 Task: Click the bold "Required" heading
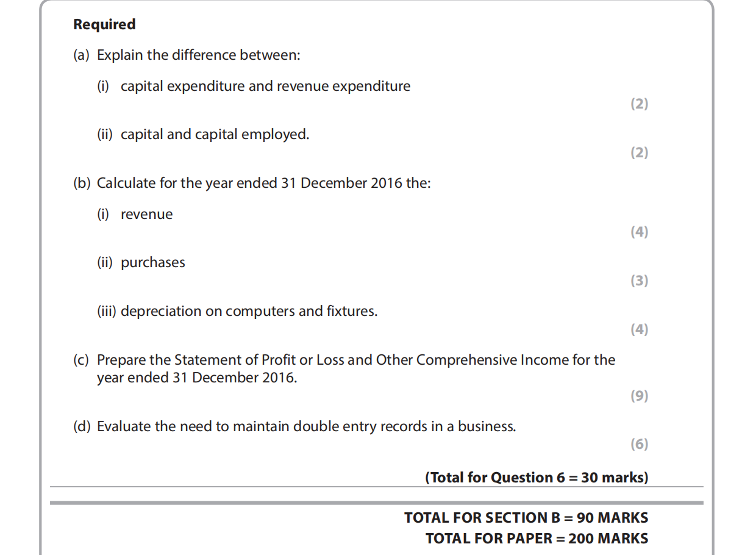[x=104, y=25]
